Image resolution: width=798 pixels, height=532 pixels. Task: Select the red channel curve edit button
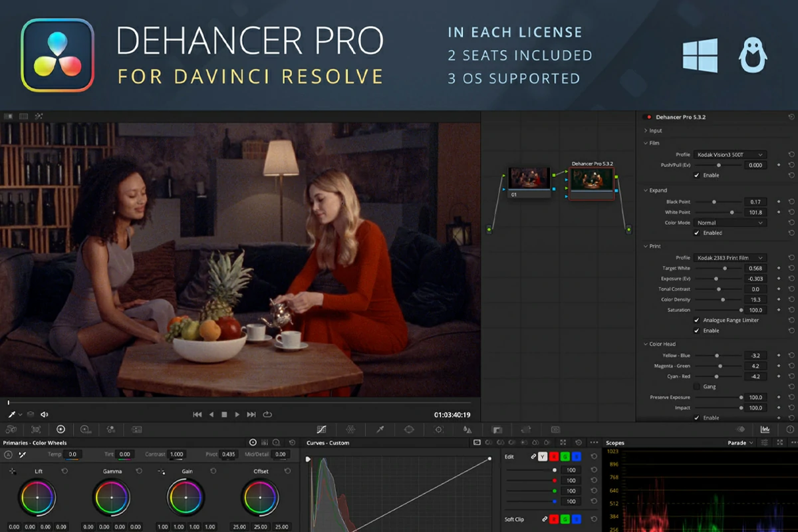click(554, 456)
